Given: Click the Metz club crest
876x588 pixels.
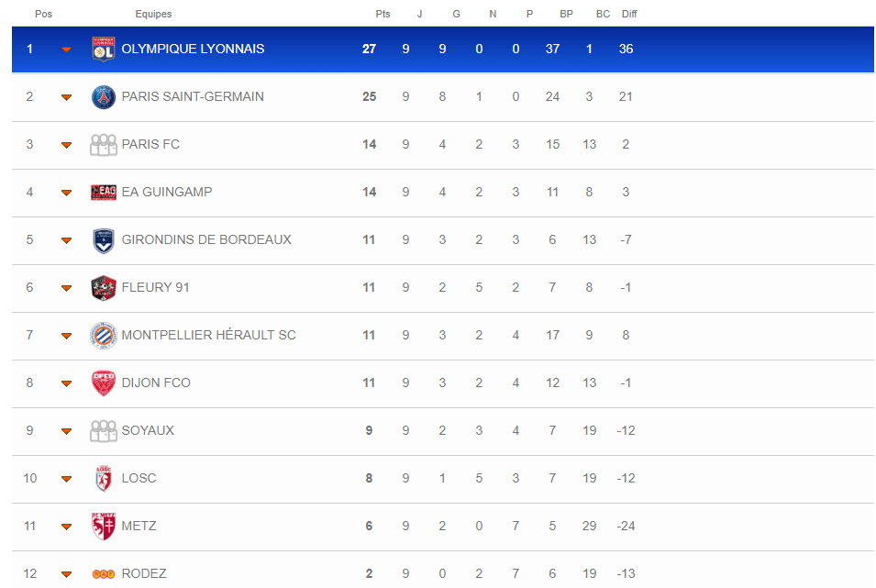Looking at the screenshot, I should point(104,526).
